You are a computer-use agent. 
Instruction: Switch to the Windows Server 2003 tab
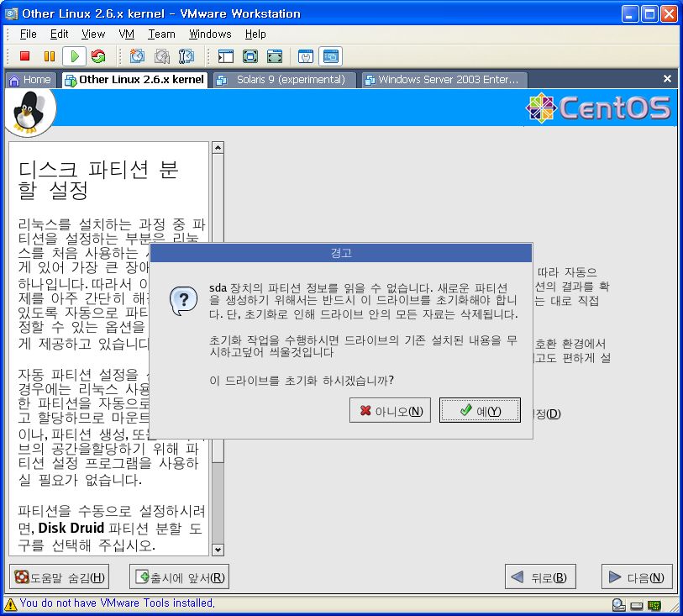coord(444,80)
